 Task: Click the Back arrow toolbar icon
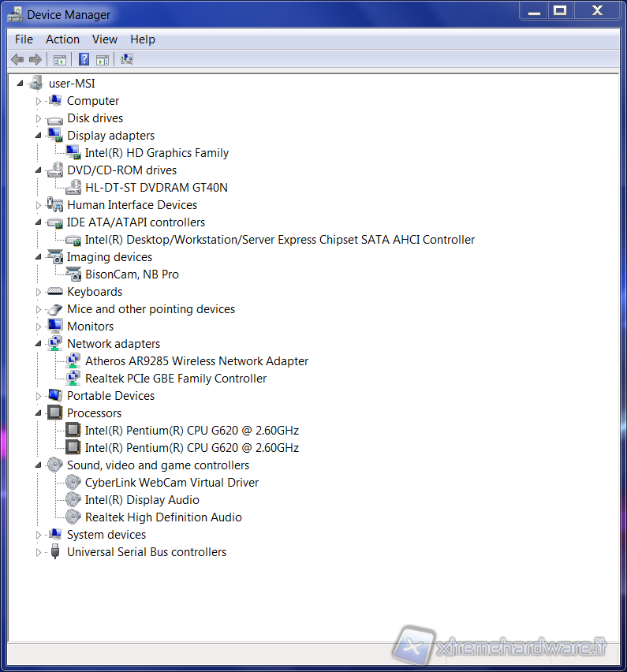(17, 59)
